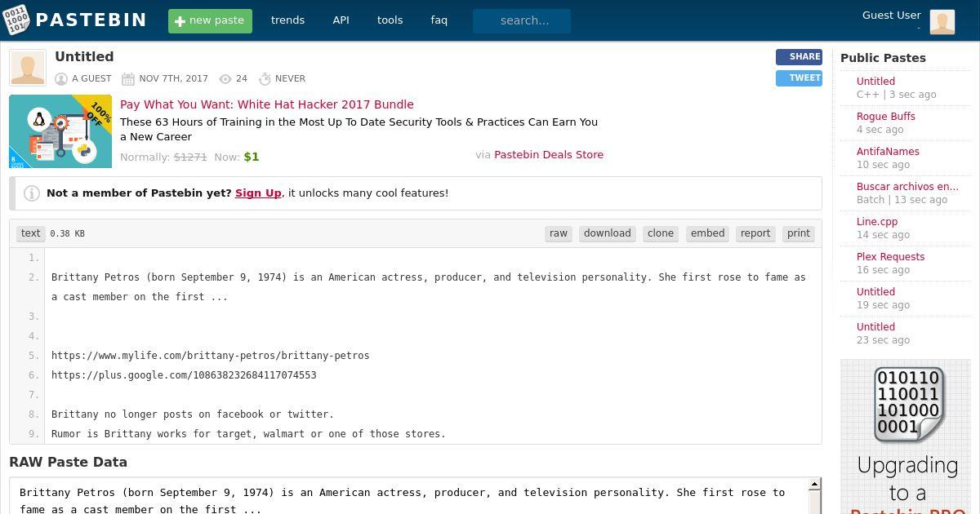Viewport: 980px width, 514px height.
Task: Open the trends menu
Action: point(287,20)
